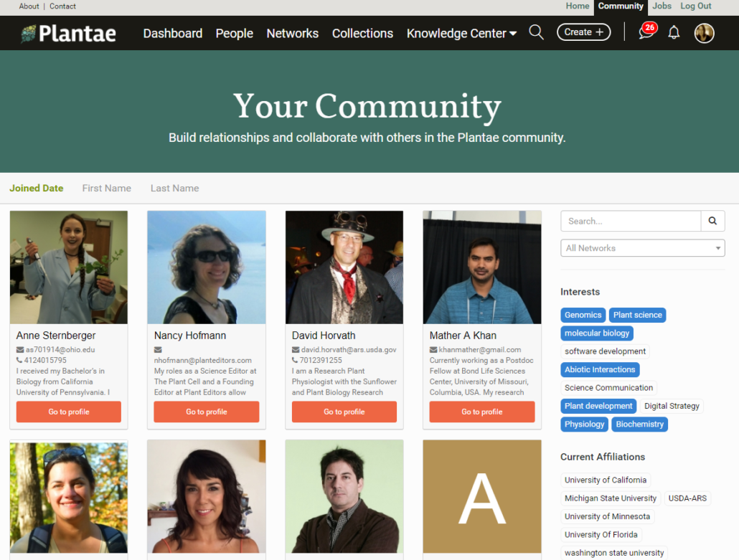
Task: Click the envelope icon for David Horvath's email
Action: [x=296, y=349]
